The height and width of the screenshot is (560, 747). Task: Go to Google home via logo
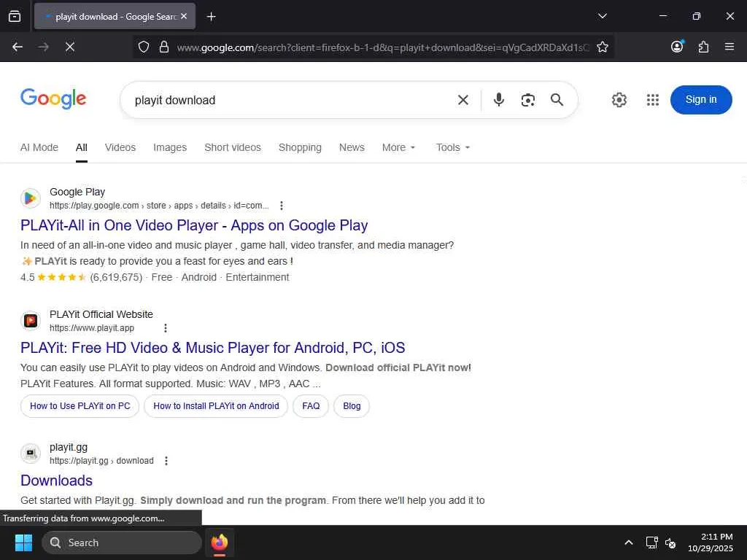[x=53, y=98]
